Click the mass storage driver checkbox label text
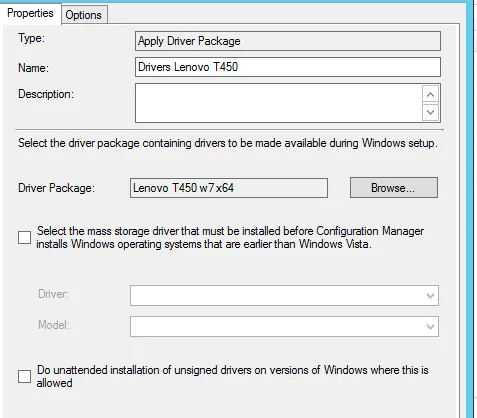Image resolution: width=477 pixels, height=418 pixels. pyautogui.click(x=230, y=237)
